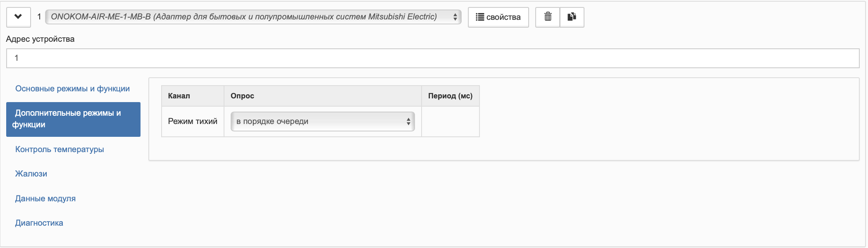Viewport: 868px width, 248px height.
Task: Open the ONOKOM-AIR-ME-1-MB-B device model dropdown
Action: (x=253, y=17)
